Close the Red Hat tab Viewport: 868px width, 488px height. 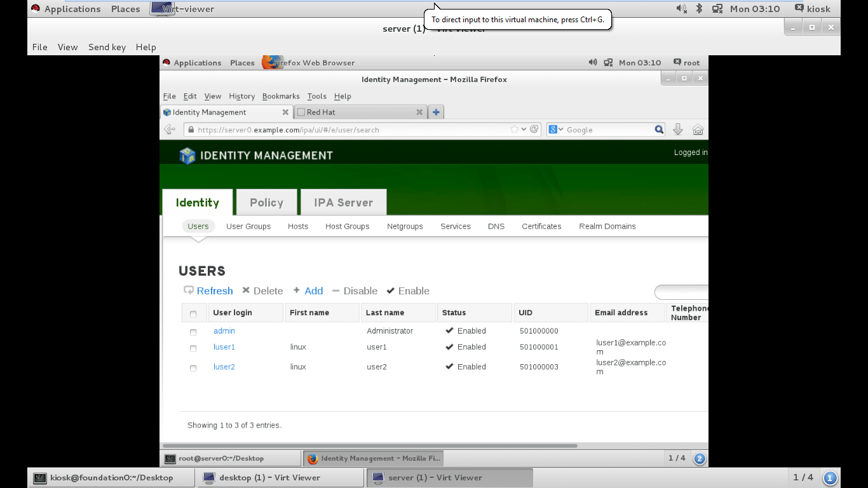point(419,112)
